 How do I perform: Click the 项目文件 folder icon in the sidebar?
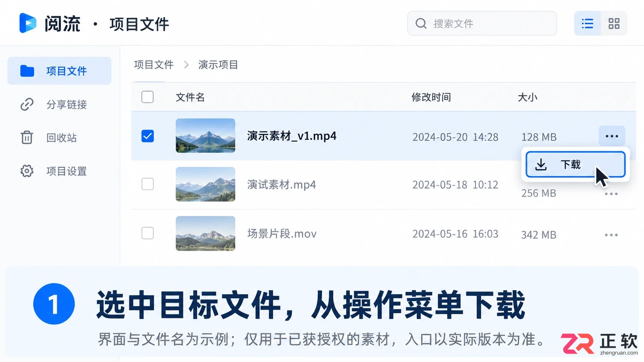click(x=27, y=71)
